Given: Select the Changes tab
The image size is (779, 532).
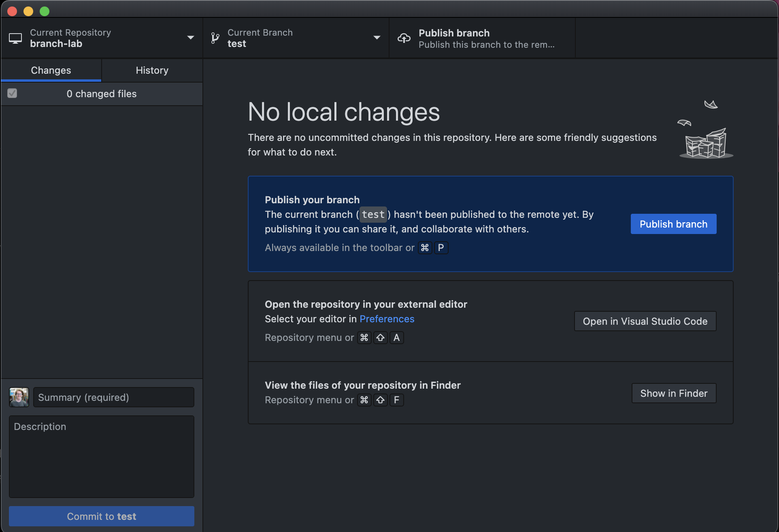Looking at the screenshot, I should point(51,70).
